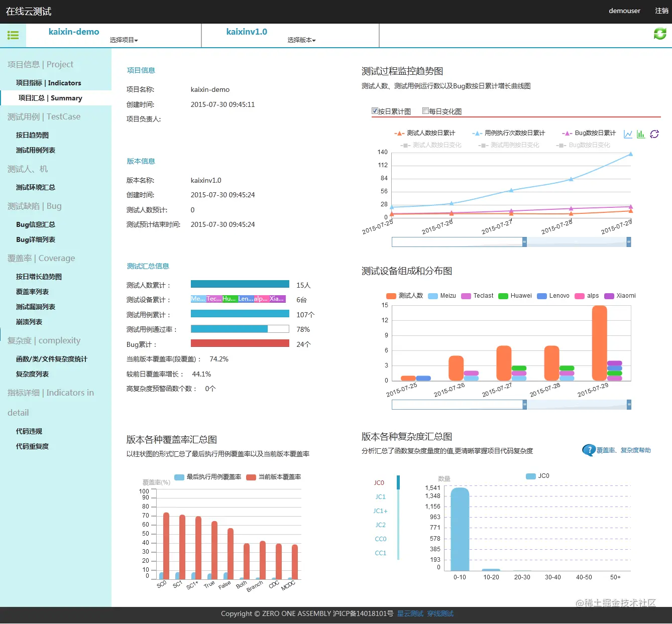
Task: Open 复杂度列表 menu item
Action: click(x=32, y=374)
